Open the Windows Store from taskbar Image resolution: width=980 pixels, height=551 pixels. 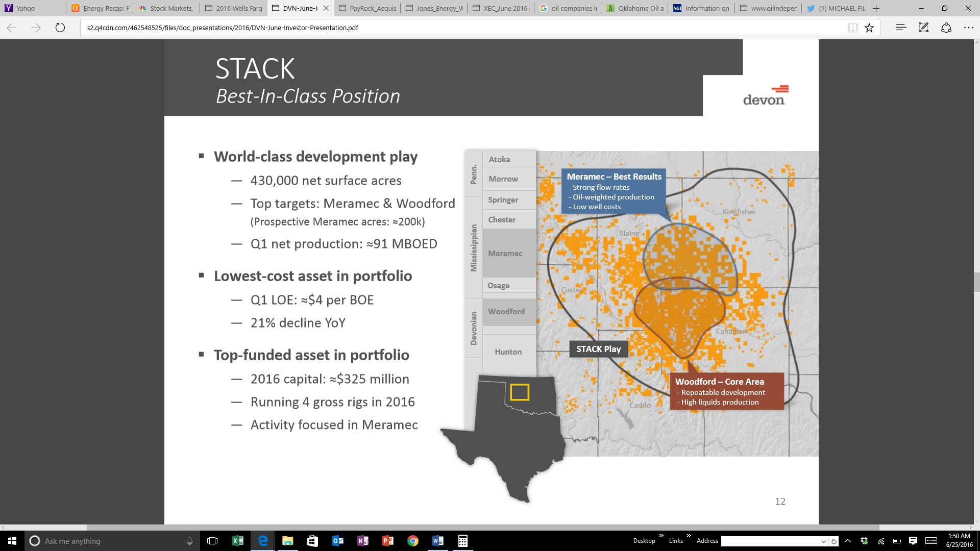point(312,541)
